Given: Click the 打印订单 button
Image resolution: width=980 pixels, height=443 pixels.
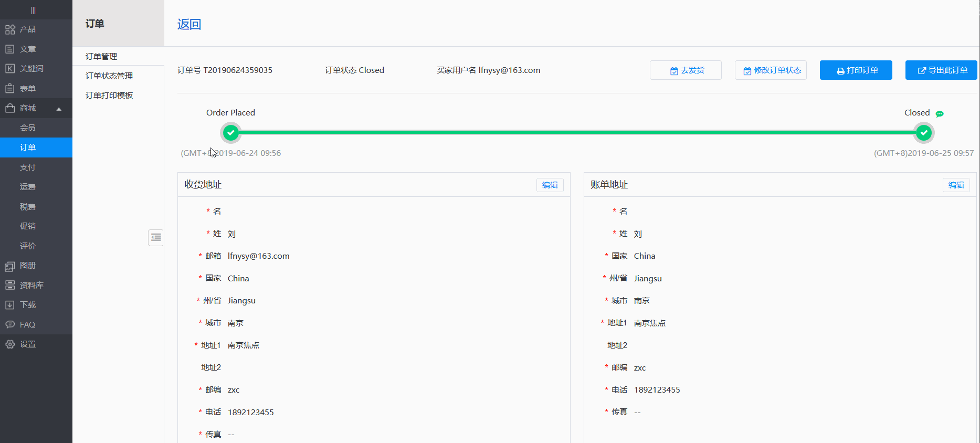Looking at the screenshot, I should click(x=856, y=70).
